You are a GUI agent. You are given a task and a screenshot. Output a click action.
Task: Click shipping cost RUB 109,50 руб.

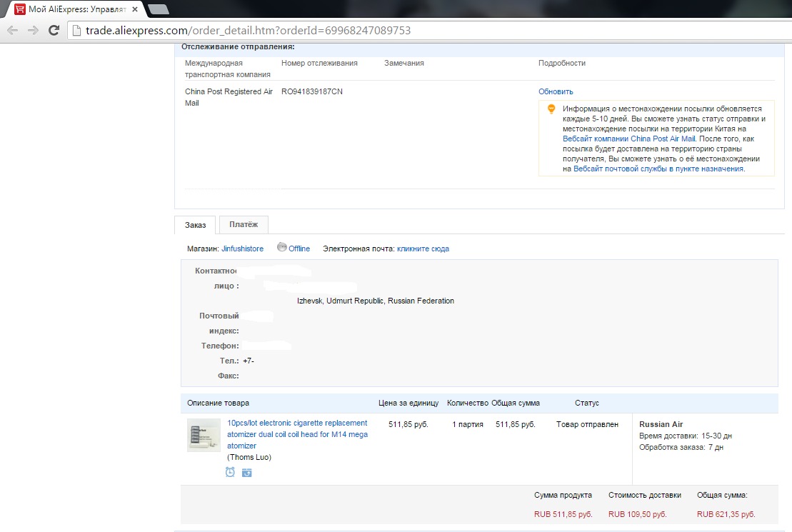638,514
